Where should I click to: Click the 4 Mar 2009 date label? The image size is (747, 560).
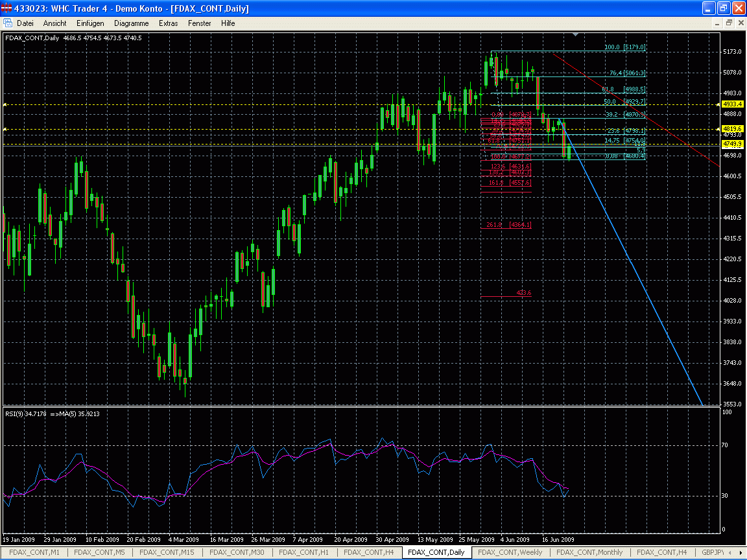pyautogui.click(x=184, y=539)
